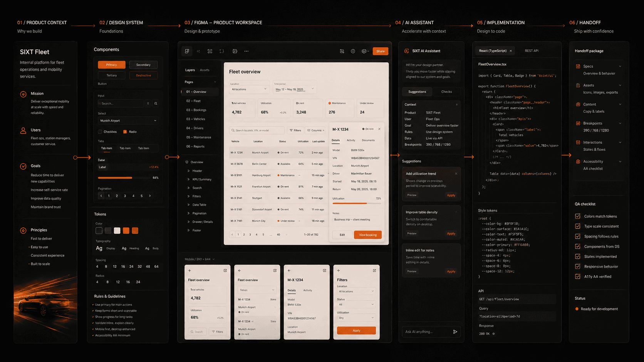Image resolution: width=644 pixels, height=362 pixels.
Task: Open the user avatar menu in toolbar
Action: pos(365,51)
